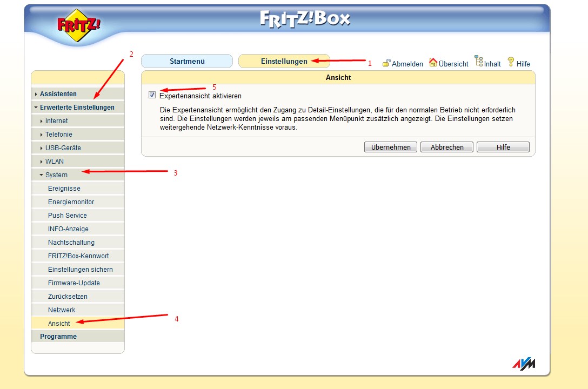This screenshot has height=389, width=588.
Task: Click the AVM logo
Action: (524, 364)
